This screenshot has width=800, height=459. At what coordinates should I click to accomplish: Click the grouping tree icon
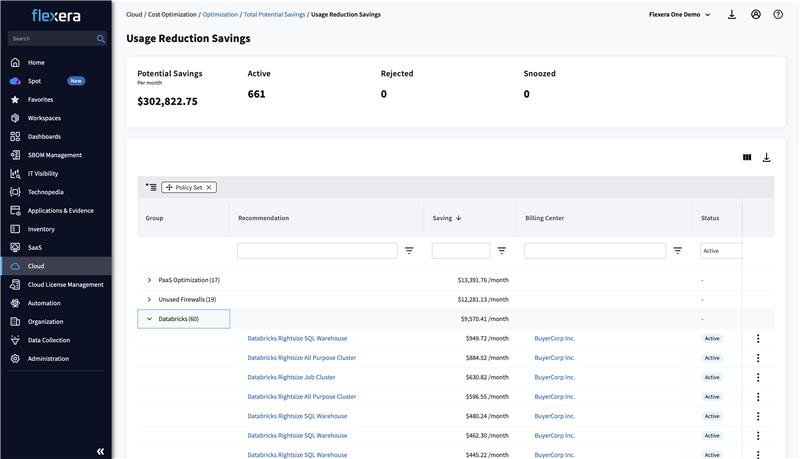pyautogui.click(x=151, y=187)
